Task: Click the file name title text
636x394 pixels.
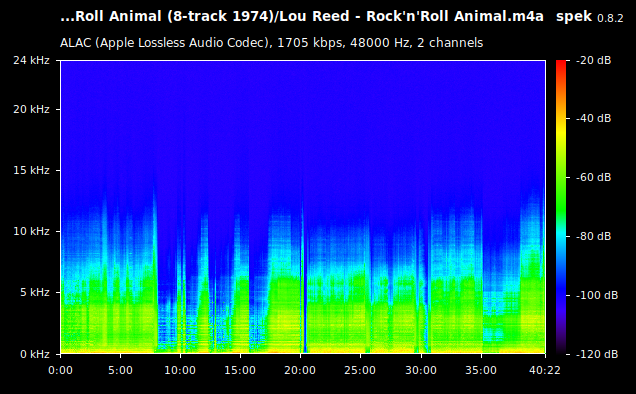Action: pyautogui.click(x=302, y=16)
